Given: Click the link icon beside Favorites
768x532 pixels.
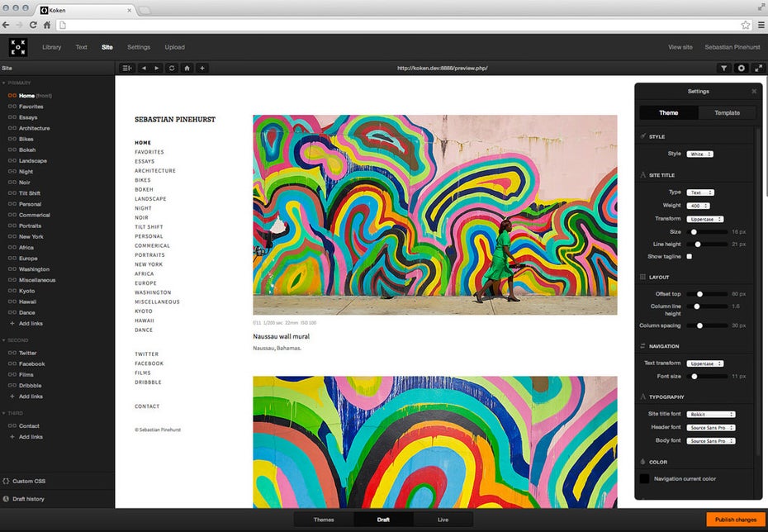Looking at the screenshot, I should (x=12, y=107).
